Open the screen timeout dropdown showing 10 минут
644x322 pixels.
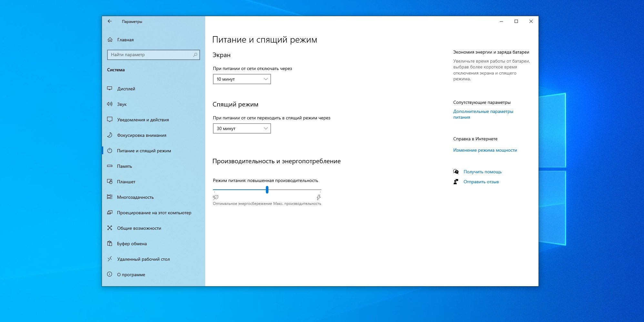coord(242,79)
